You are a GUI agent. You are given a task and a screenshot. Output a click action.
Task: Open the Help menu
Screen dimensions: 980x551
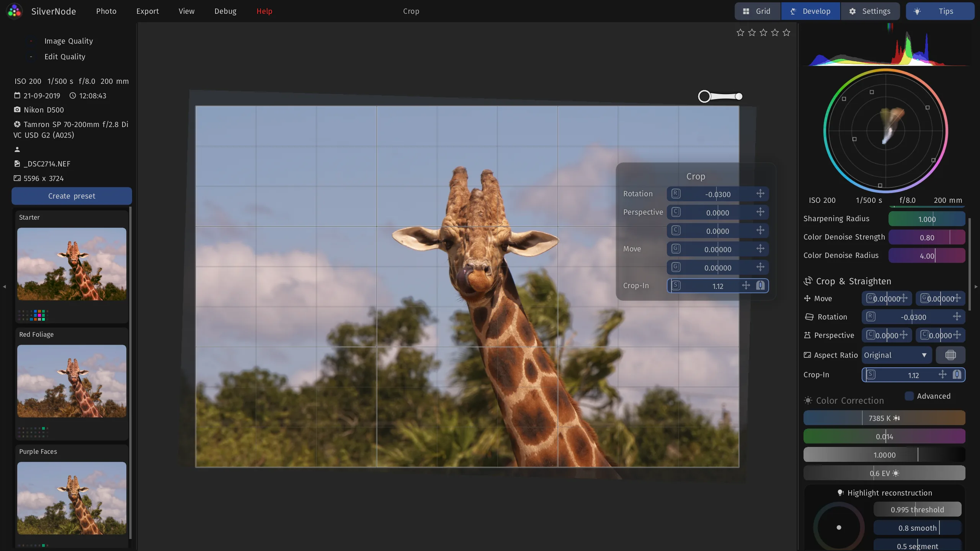click(264, 11)
